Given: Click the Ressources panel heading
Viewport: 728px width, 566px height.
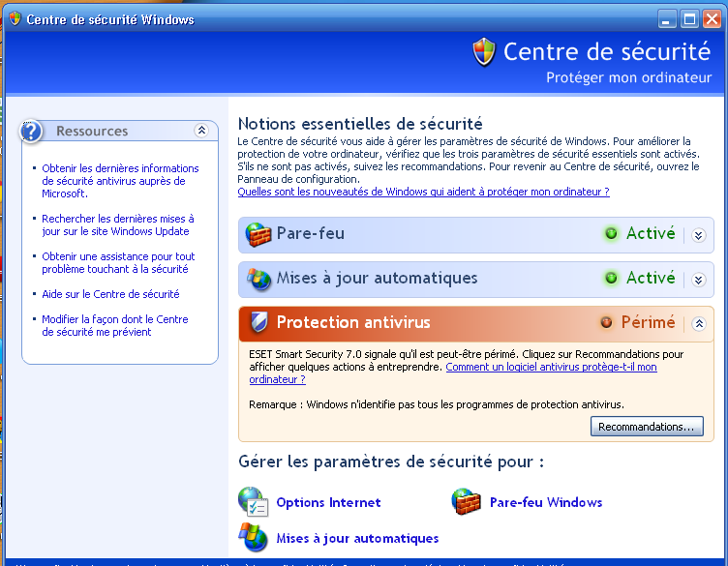Looking at the screenshot, I should click(x=92, y=132).
